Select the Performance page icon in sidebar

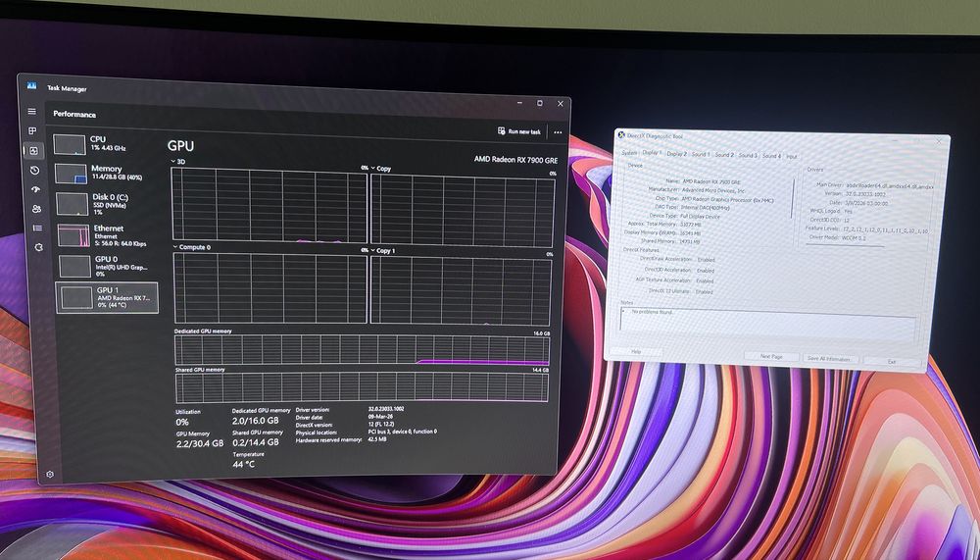(33, 150)
